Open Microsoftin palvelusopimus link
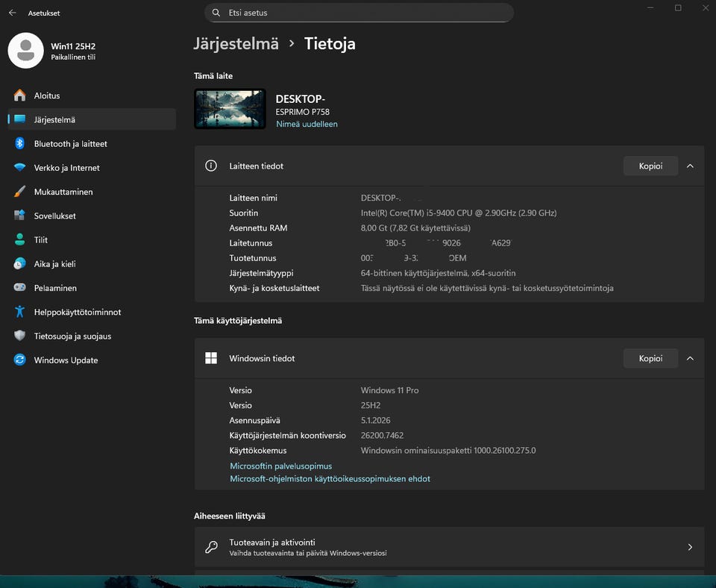Image resolution: width=716 pixels, height=588 pixels. (281, 466)
